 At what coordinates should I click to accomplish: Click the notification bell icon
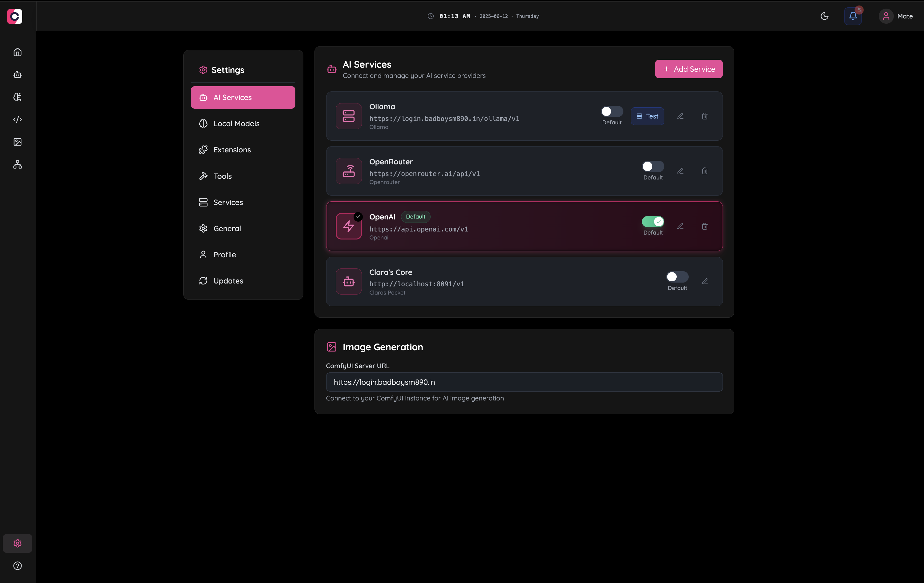click(853, 16)
